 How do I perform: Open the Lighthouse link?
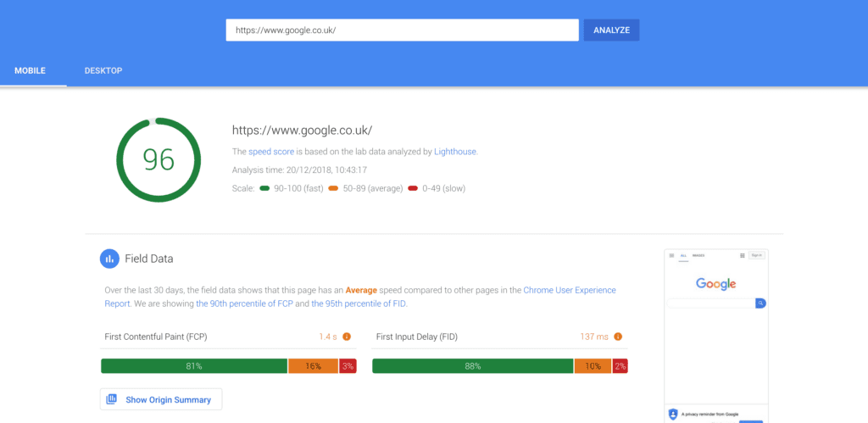[455, 152]
